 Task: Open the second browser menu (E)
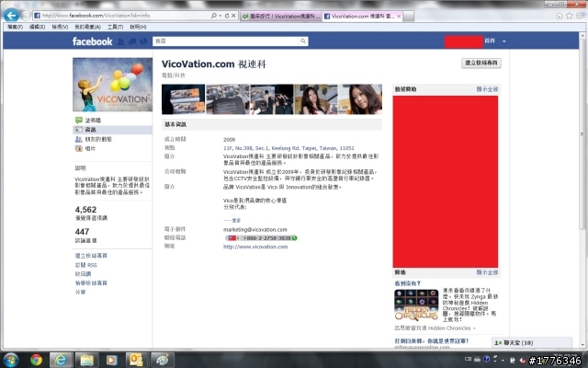pyautogui.click(x=37, y=27)
